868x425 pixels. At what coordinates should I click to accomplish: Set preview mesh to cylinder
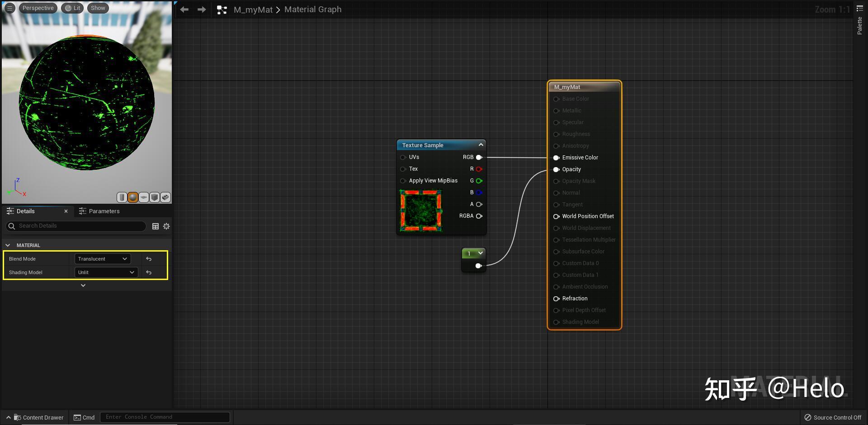(x=122, y=197)
